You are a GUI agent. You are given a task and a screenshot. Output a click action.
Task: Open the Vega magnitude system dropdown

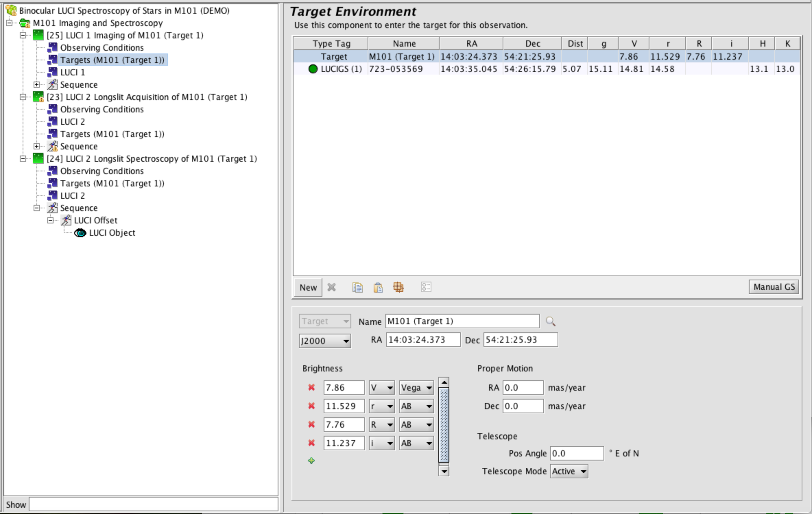tap(416, 388)
